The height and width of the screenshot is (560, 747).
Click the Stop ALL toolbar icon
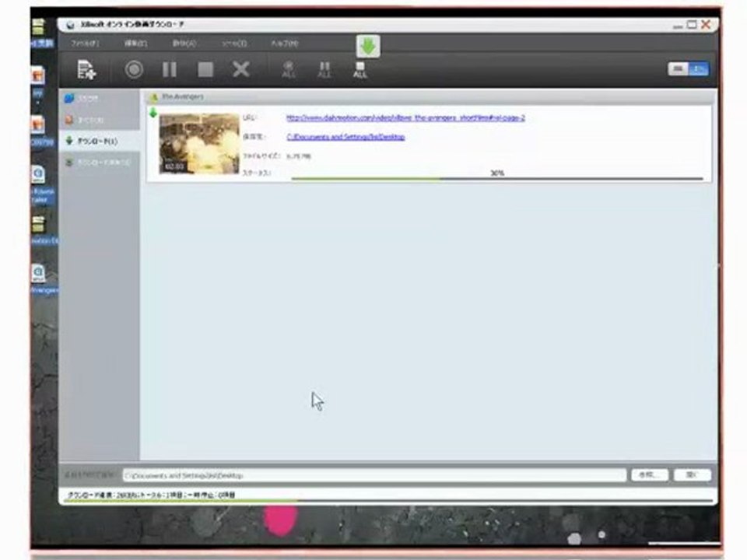[x=360, y=69]
